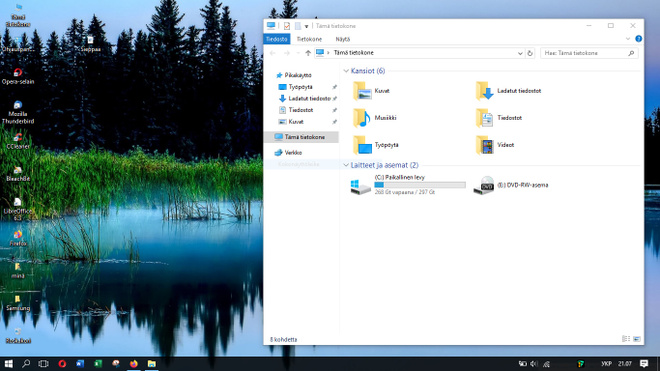Screen dimensions: 660x371
Task: Open Explorer Help with the question mark
Action: tap(639, 39)
